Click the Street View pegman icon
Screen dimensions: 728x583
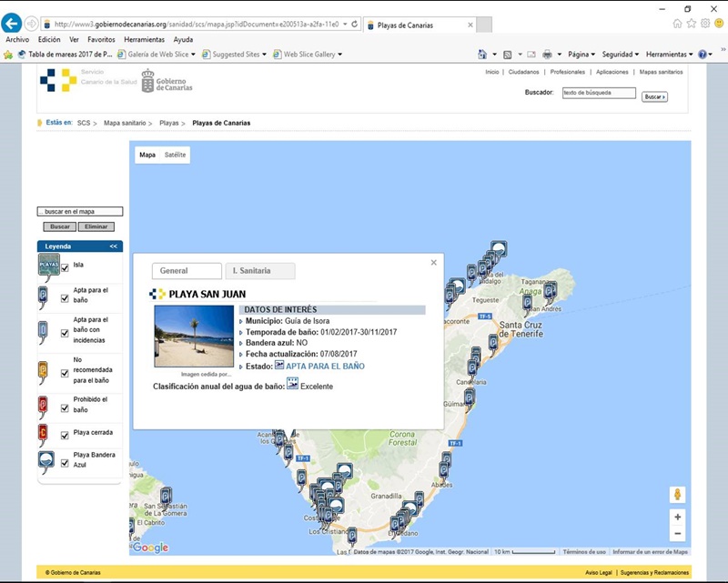click(677, 495)
